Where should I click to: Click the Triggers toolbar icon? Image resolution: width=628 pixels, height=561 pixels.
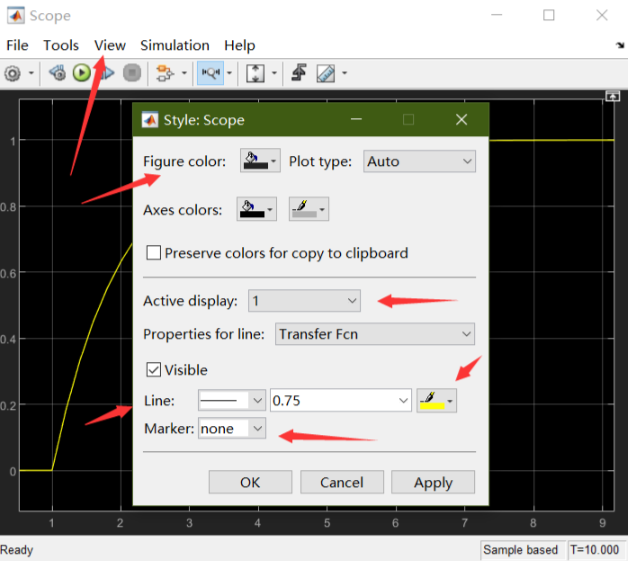(299, 73)
